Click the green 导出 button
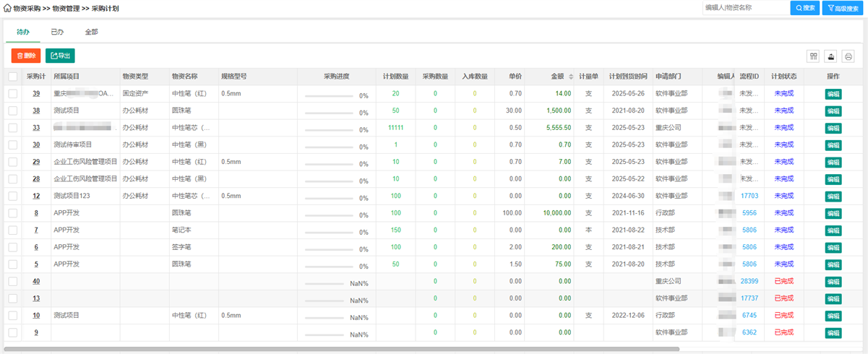 pos(60,56)
